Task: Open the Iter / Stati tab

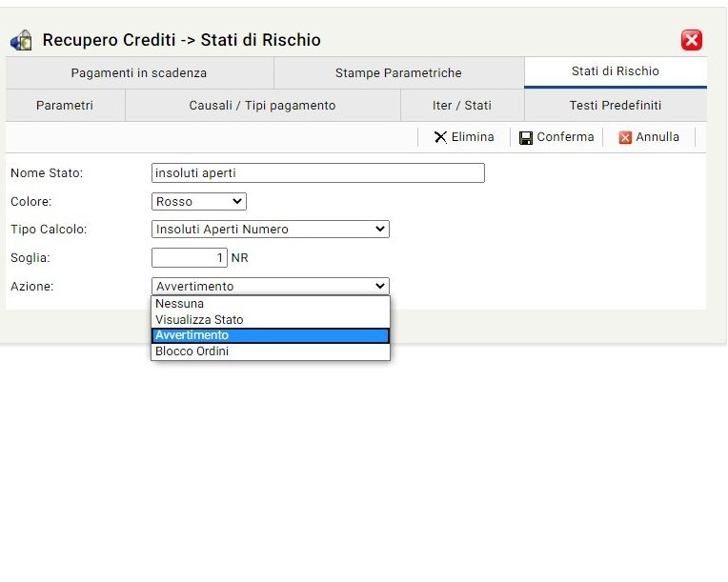Action: 461,106
